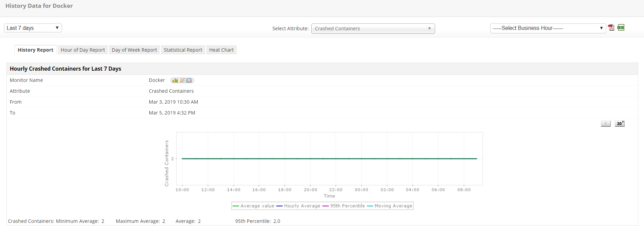Click 'Mar 3, 2019 10:30 AM' From value
This screenshot has width=644, height=231.
(174, 102)
